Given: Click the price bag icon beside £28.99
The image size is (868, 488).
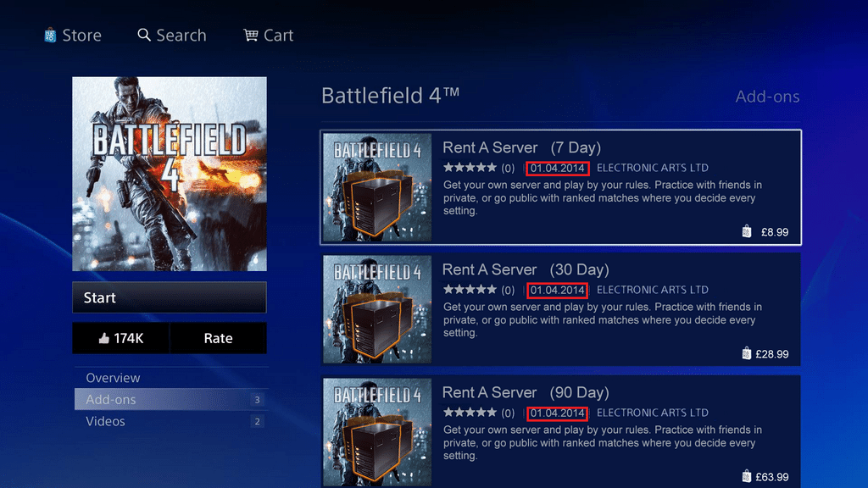Looking at the screenshot, I should coord(747,354).
